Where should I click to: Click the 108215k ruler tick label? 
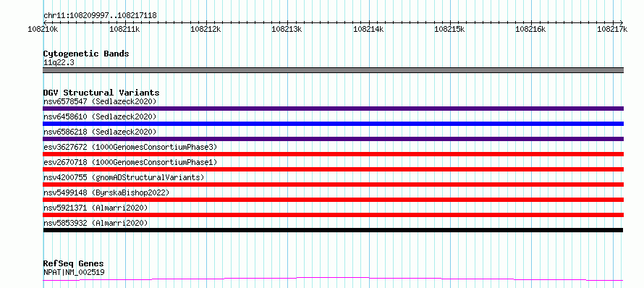click(x=450, y=29)
